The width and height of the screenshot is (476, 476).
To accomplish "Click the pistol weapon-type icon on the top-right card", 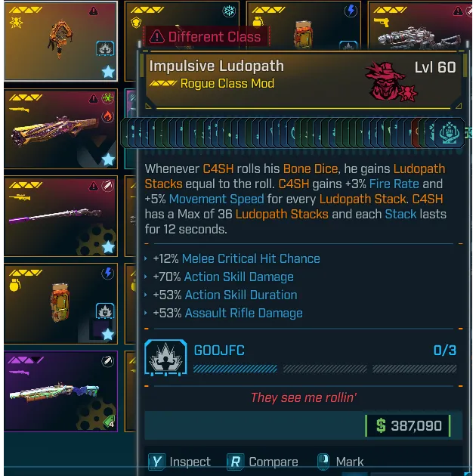I will pos(382,22).
